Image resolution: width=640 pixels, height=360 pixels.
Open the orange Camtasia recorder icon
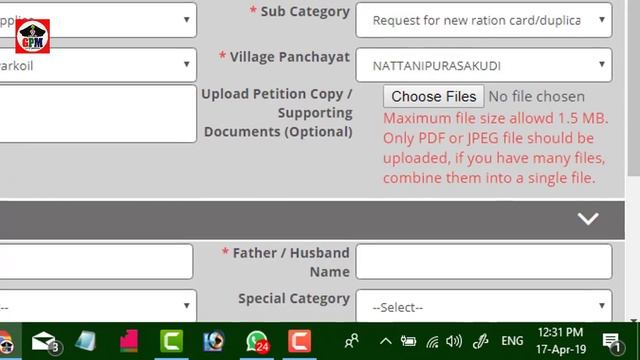(300, 341)
